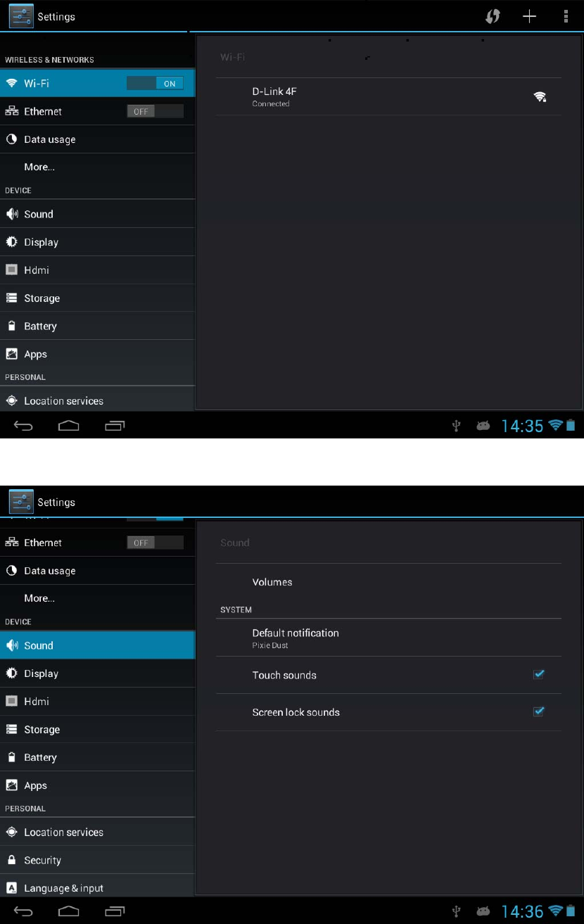Click the USB status icon beside 14:35 clock
Viewport: 584px width, 924px height.
click(457, 426)
